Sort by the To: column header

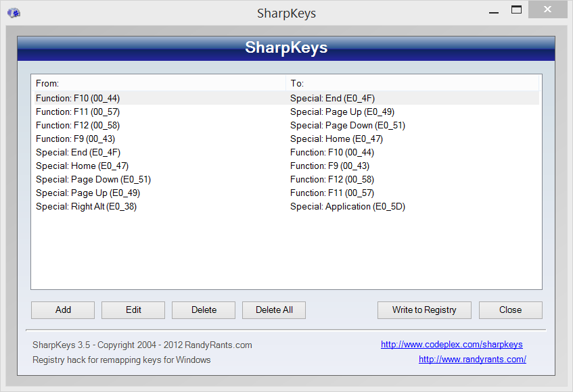tap(411, 83)
